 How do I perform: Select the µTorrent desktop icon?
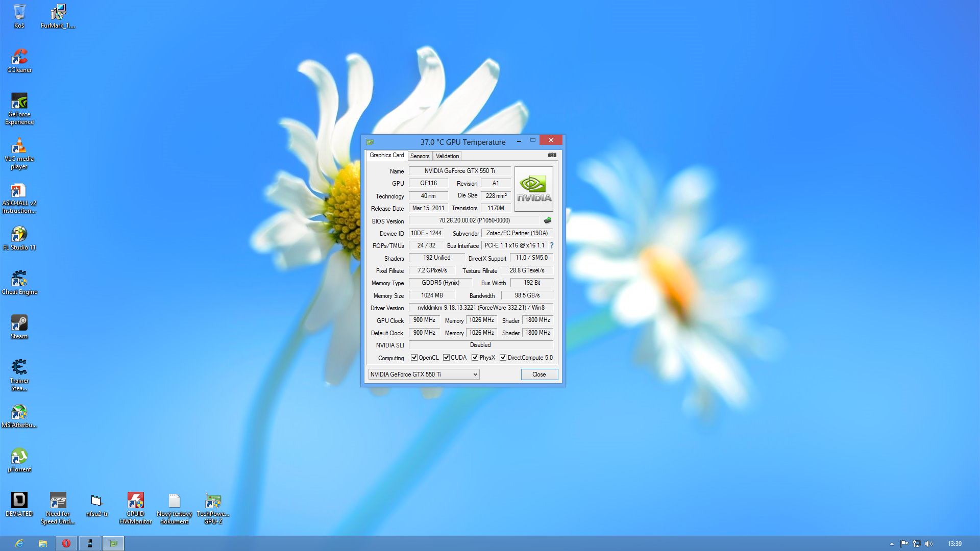point(19,460)
